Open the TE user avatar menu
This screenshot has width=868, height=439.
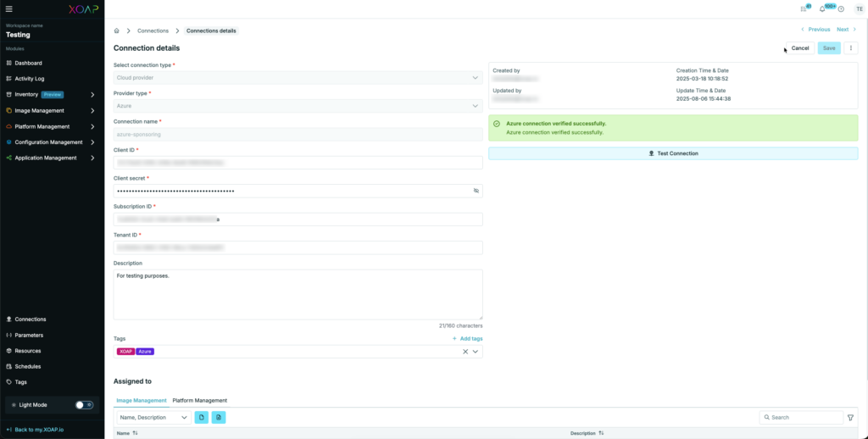[x=859, y=8]
